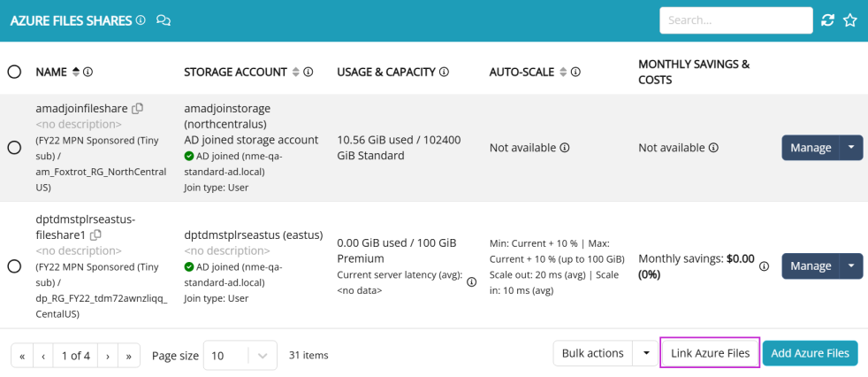Refresh the Azure Files shares list
Image resolution: width=868 pixels, height=377 pixels.
[827, 20]
